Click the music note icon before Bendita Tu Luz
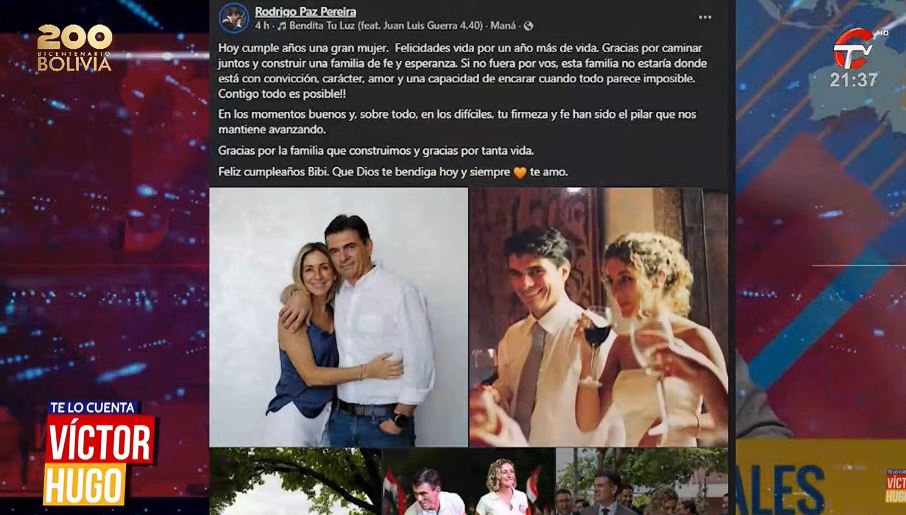The height and width of the screenshot is (515, 906). coord(281,26)
